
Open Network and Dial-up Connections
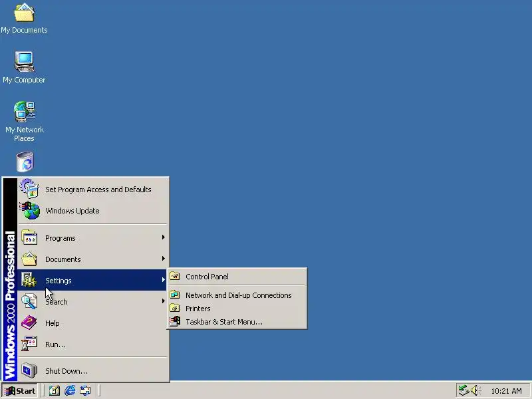coord(237,295)
